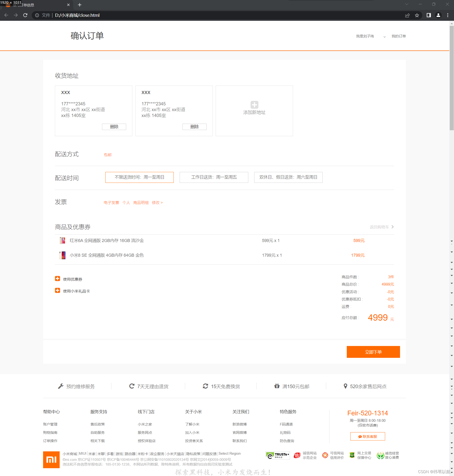
Task: Click the add new address plus icon
Action: coord(254,105)
